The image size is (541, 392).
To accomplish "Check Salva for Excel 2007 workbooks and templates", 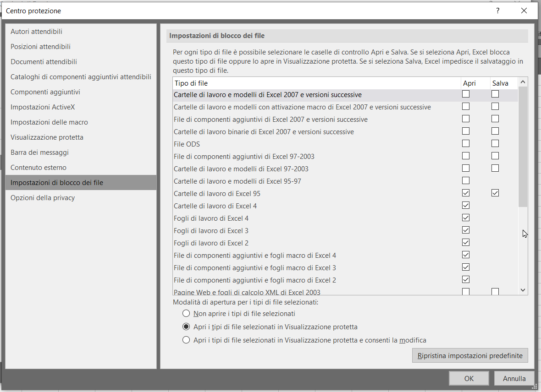I will [495, 94].
